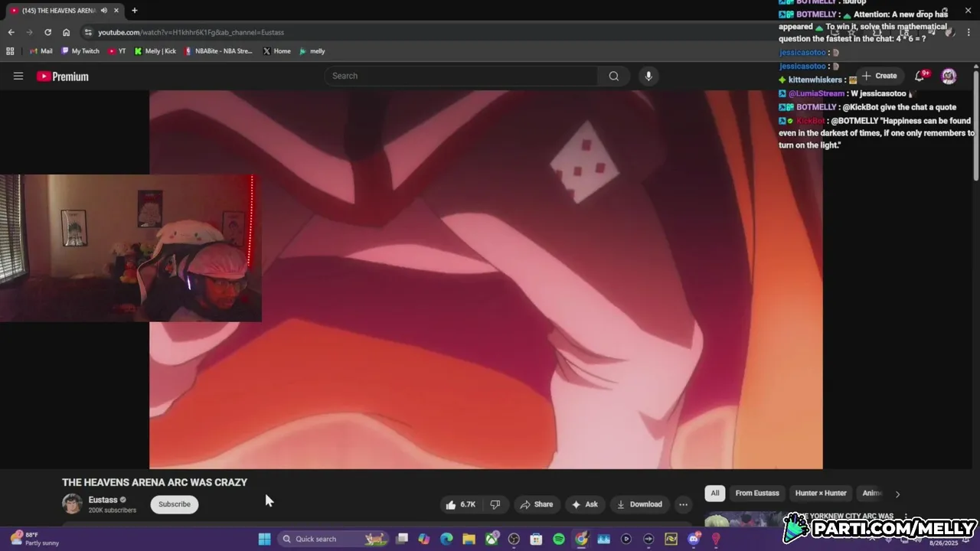Open the Eustass channel name link
The height and width of the screenshot is (551, 980).
[103, 500]
